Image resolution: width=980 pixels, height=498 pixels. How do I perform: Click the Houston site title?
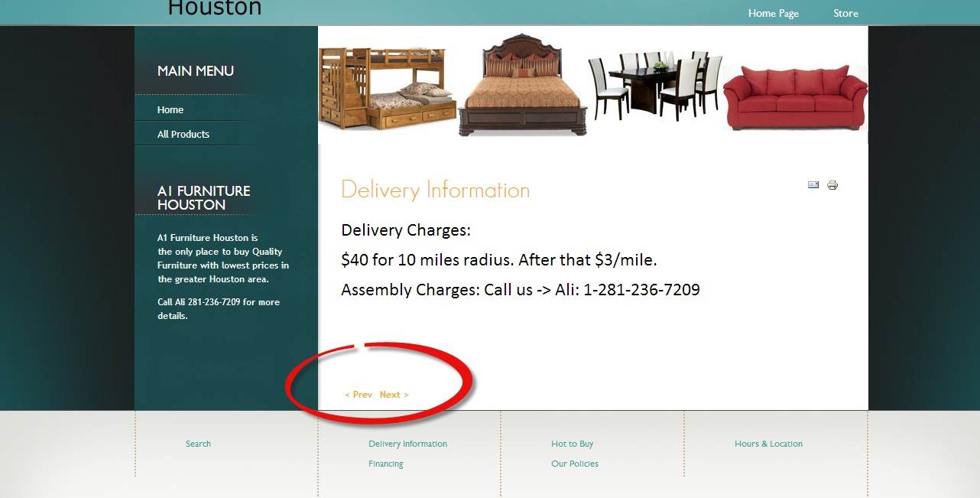(x=214, y=8)
